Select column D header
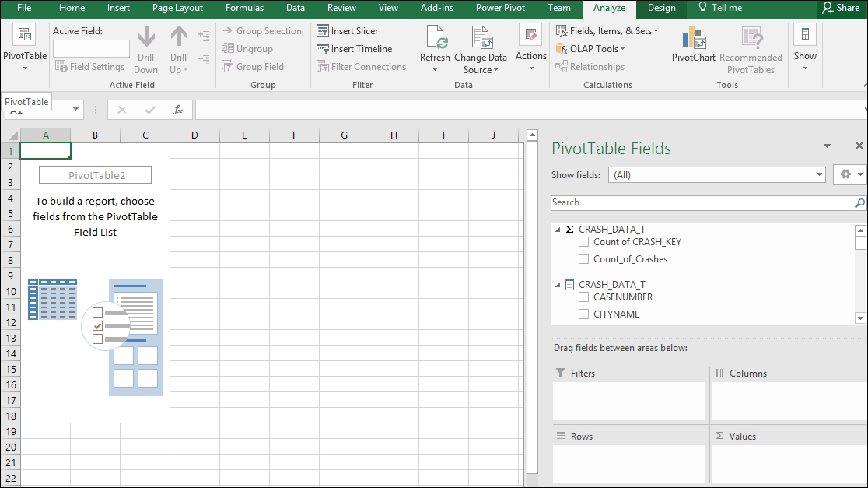 click(194, 135)
